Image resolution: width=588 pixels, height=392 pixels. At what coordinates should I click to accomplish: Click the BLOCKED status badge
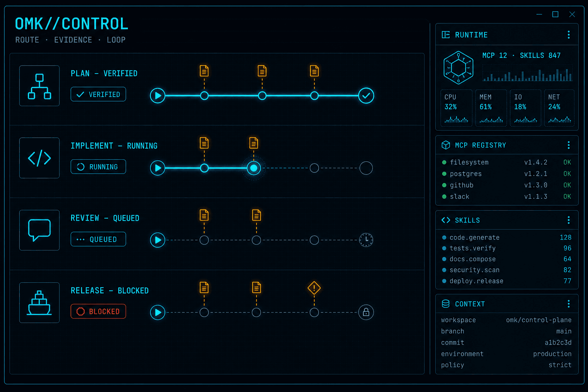coord(98,311)
